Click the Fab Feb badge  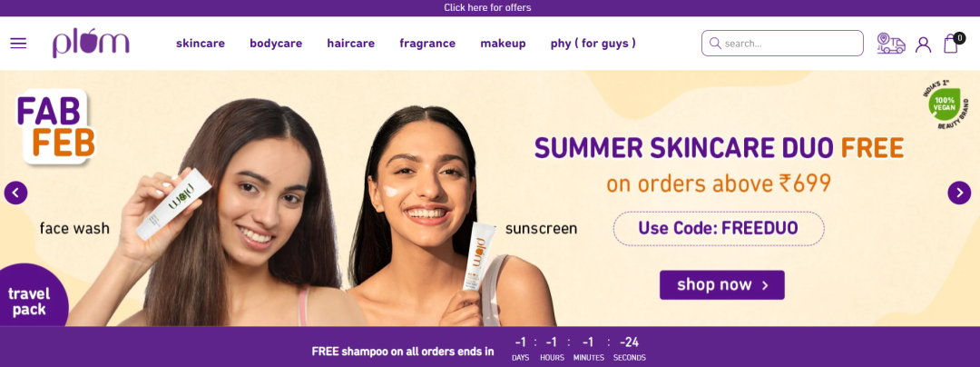pyautogui.click(x=55, y=127)
